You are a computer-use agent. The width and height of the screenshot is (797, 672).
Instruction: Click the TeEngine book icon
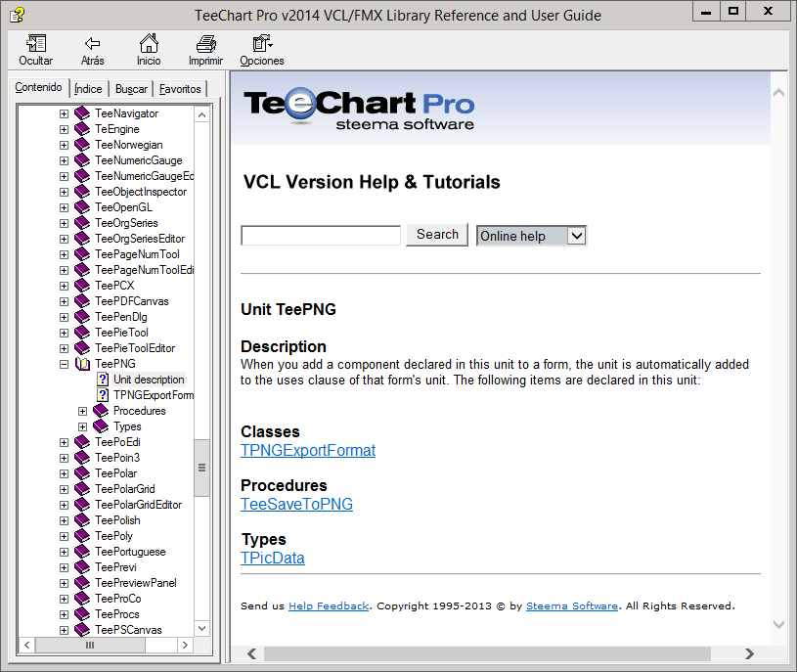[x=82, y=129]
